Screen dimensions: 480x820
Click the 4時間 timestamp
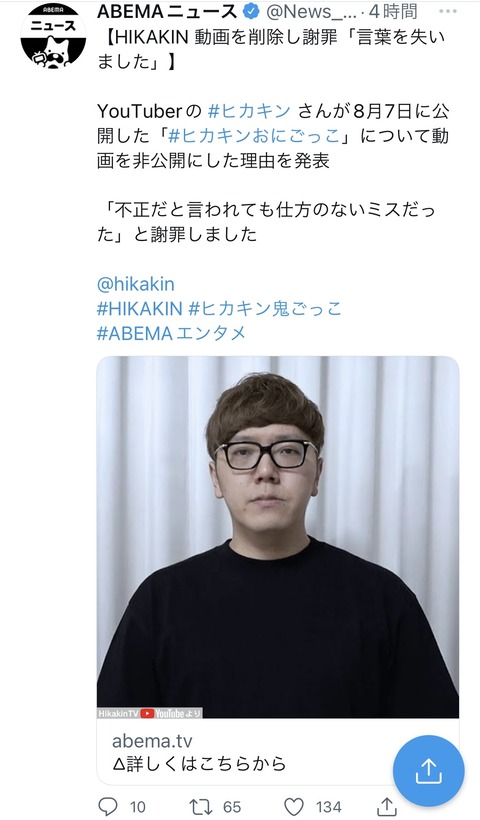[x=393, y=12]
